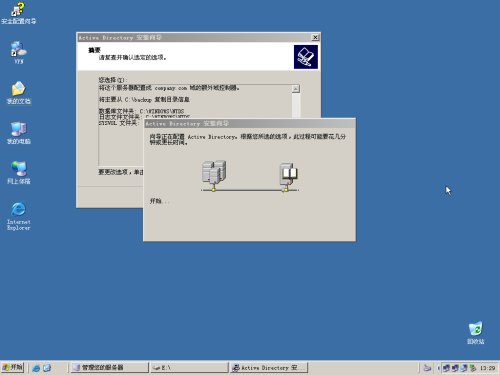Click the 您选择 label above summary box
This screenshot has height=375, width=500.
click(x=113, y=80)
